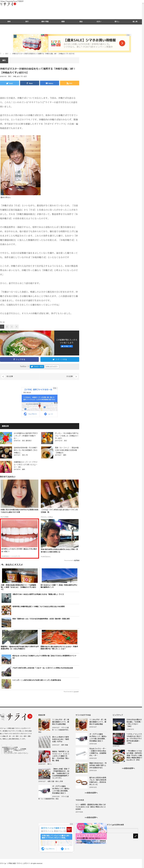This screenshot has height=868, width=144.
Task: Go to previous article with left chevron
Action: [x=3, y=376]
